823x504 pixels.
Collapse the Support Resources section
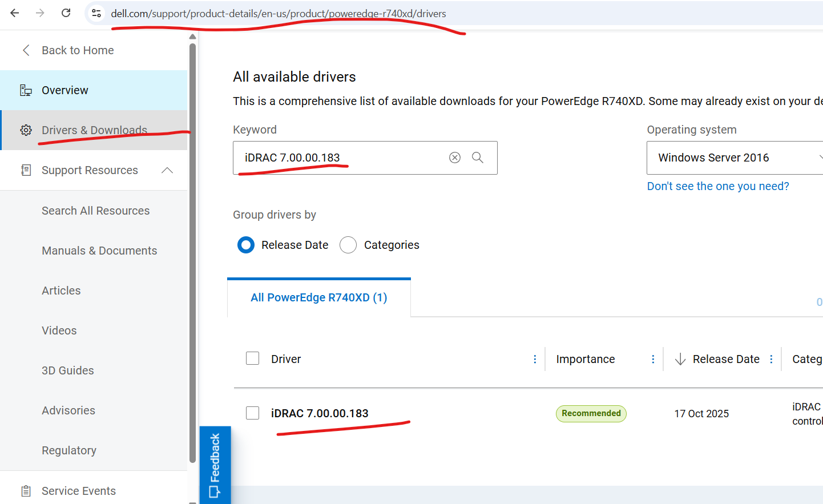click(167, 170)
